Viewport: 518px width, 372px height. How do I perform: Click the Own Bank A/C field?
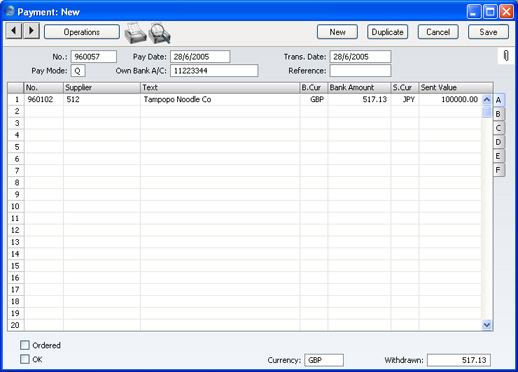214,71
